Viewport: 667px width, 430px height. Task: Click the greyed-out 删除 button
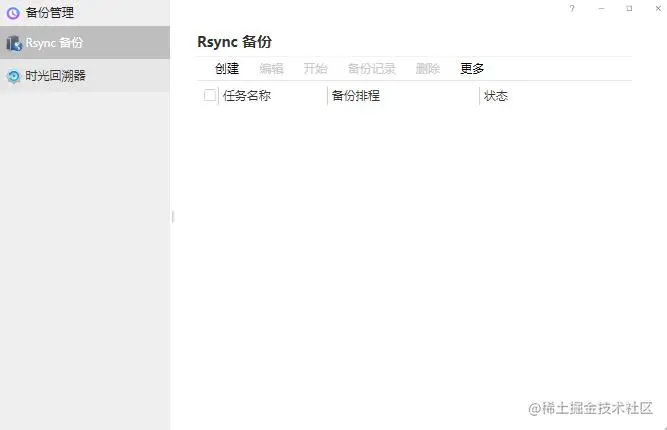click(x=428, y=68)
